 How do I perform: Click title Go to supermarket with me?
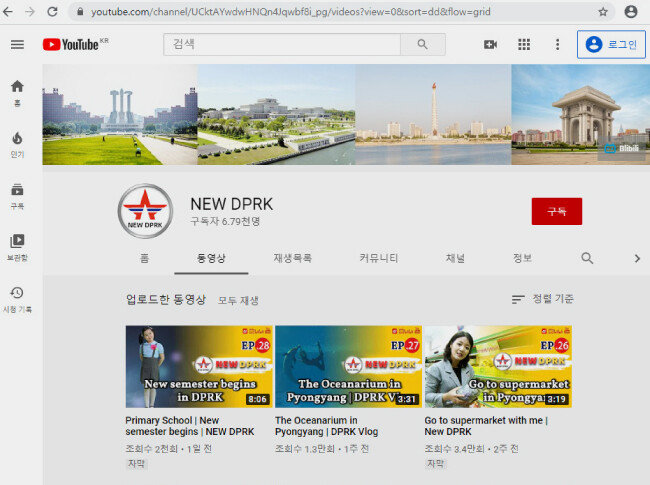coord(486,426)
